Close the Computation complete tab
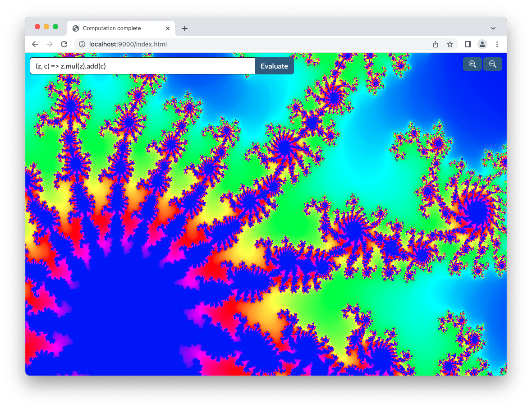Image resolution: width=532 pixels, height=409 pixels. click(x=168, y=28)
